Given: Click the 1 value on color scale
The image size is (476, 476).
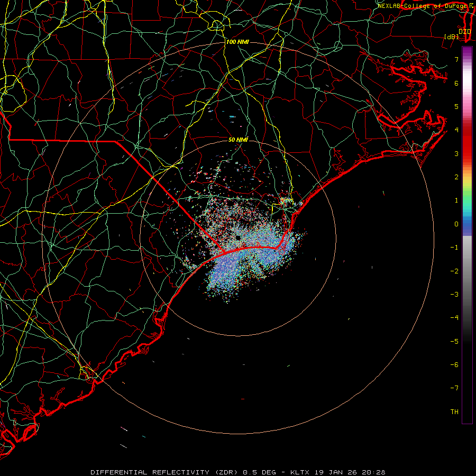Looking at the screenshot, I should [x=456, y=200].
